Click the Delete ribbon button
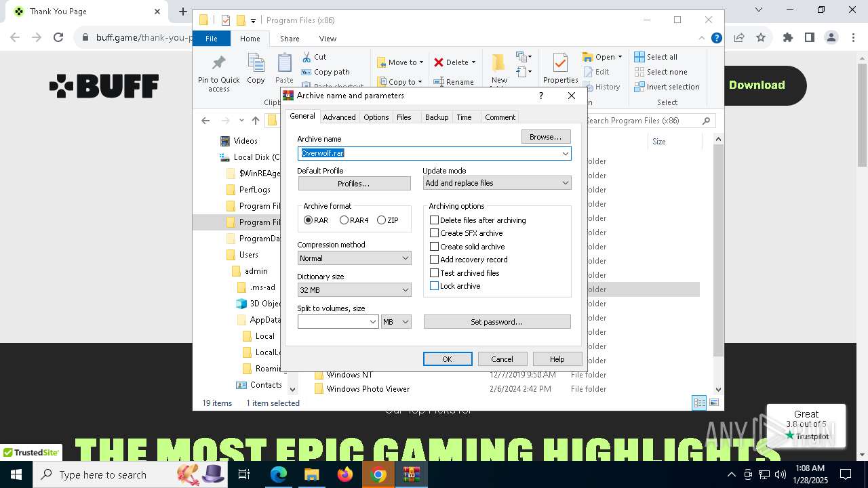The image size is (868, 488). pyautogui.click(x=454, y=62)
